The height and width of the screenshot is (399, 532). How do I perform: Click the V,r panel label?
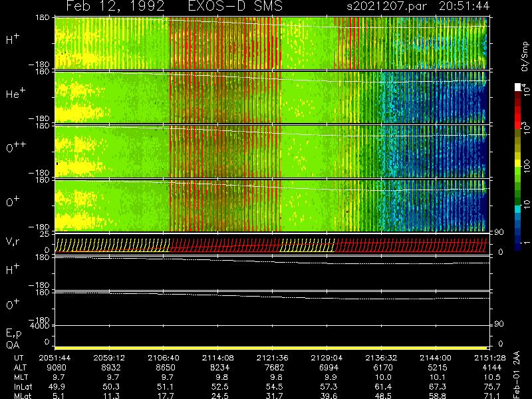pyautogui.click(x=13, y=241)
